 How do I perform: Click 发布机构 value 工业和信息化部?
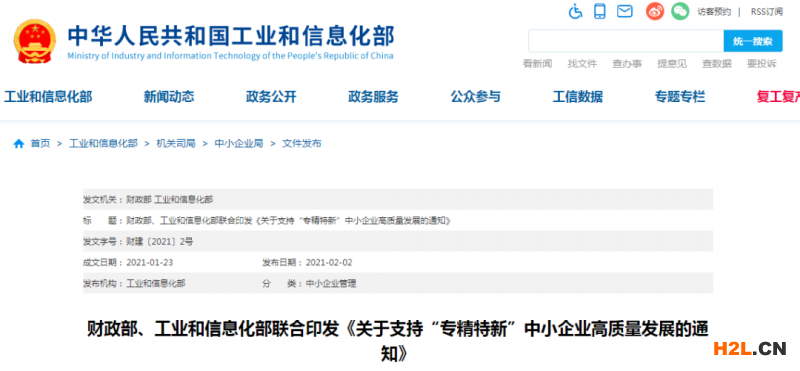pyautogui.click(x=156, y=284)
